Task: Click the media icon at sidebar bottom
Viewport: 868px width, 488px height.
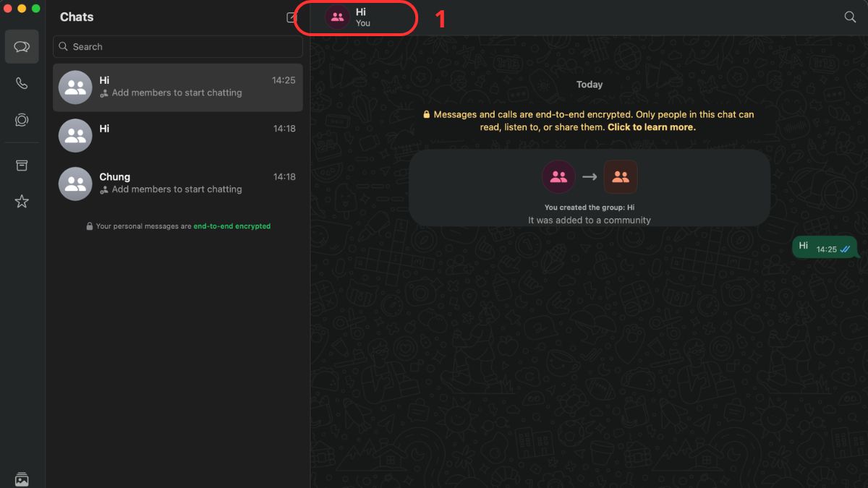Action: click(22, 479)
